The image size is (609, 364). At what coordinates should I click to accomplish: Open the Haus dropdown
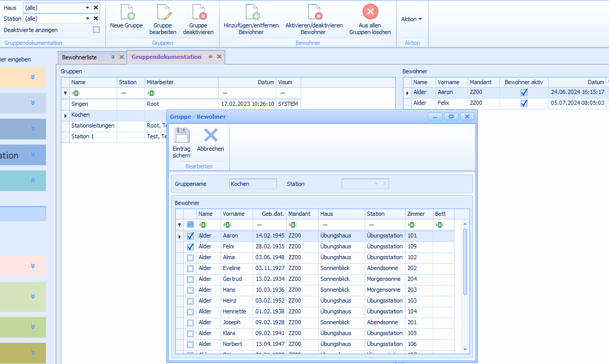[88, 8]
